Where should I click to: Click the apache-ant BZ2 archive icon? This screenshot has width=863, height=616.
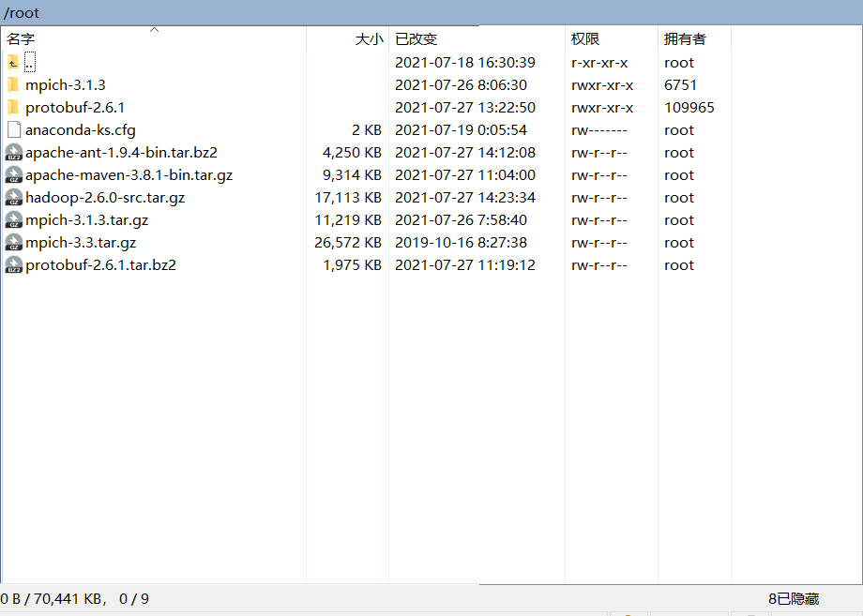(x=14, y=152)
